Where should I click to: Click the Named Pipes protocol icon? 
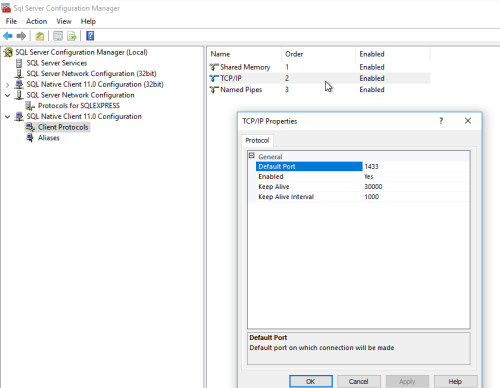coord(214,90)
